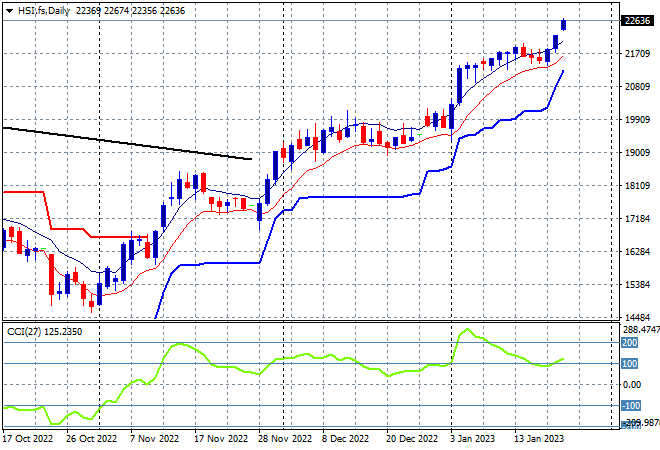660x450 pixels.
Task: Select the CCI 200 level label
Action: tap(630, 342)
